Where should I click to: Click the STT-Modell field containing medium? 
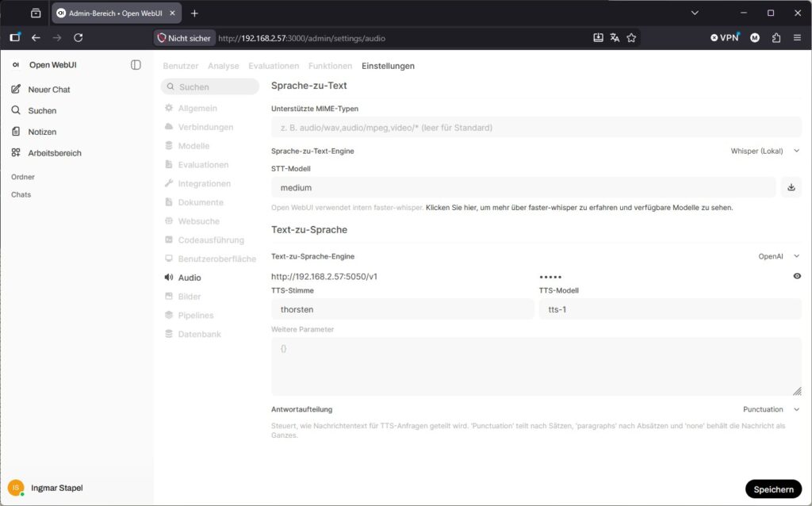pos(523,187)
